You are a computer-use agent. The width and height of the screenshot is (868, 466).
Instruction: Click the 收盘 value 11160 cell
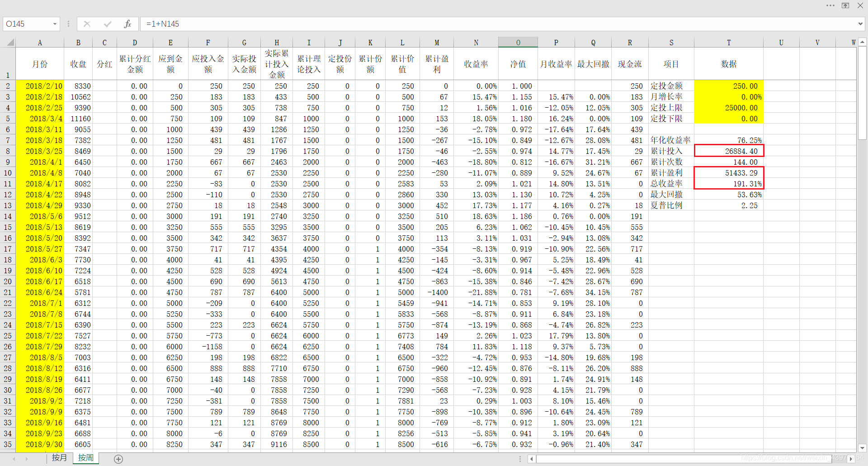click(x=78, y=119)
